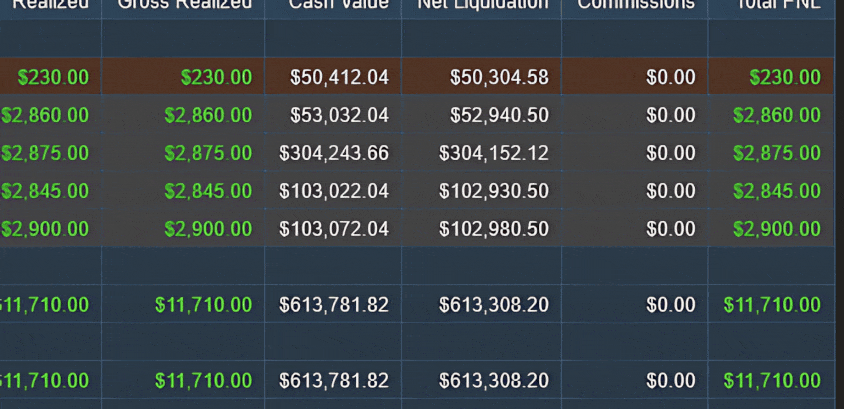
Task: Select the Gross Realized column header
Action: point(183,5)
